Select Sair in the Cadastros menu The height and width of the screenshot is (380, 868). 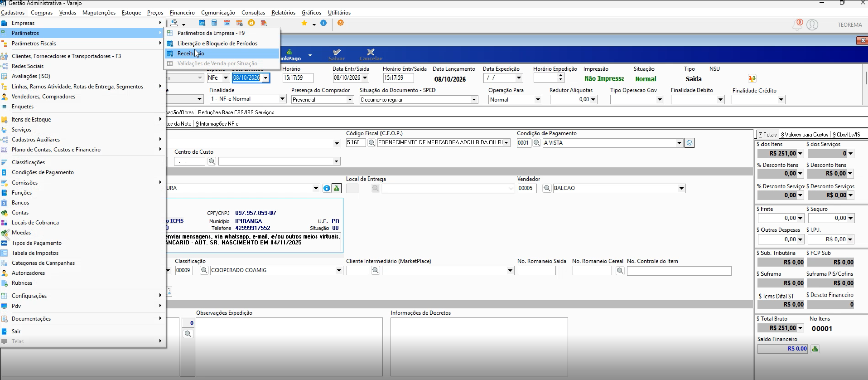[83, 331]
